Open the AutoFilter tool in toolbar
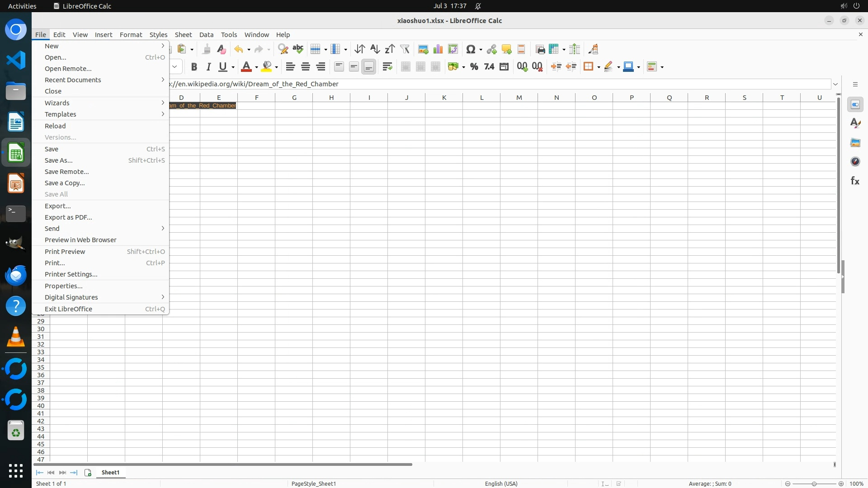 point(405,49)
